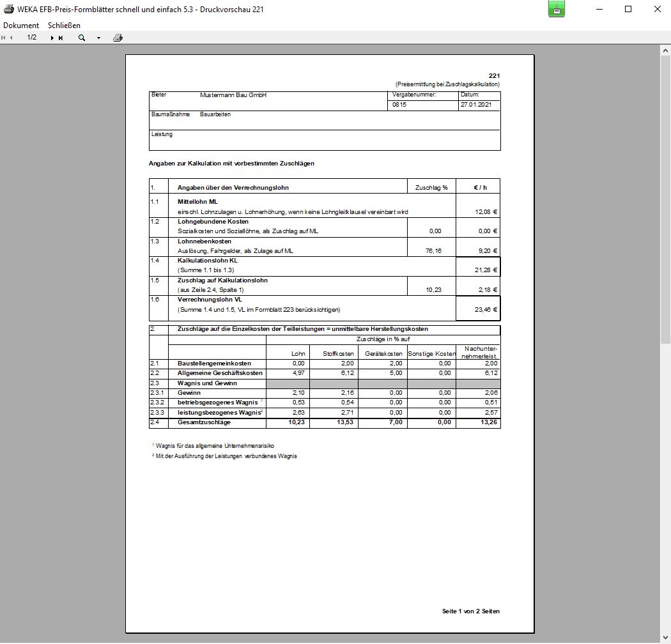Print the document using the toolbar printer icon
The width and height of the screenshot is (671, 644).
(118, 38)
